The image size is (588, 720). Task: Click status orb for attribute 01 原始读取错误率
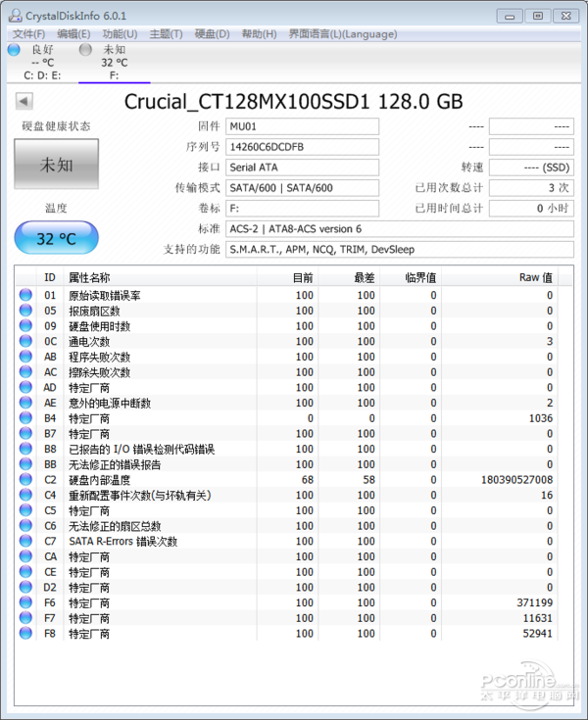pyautogui.click(x=25, y=295)
